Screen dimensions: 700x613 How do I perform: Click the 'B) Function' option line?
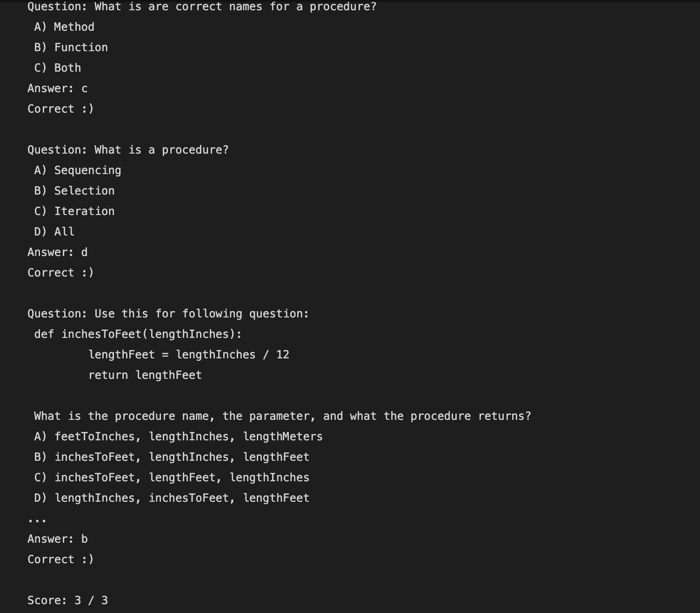click(71, 47)
